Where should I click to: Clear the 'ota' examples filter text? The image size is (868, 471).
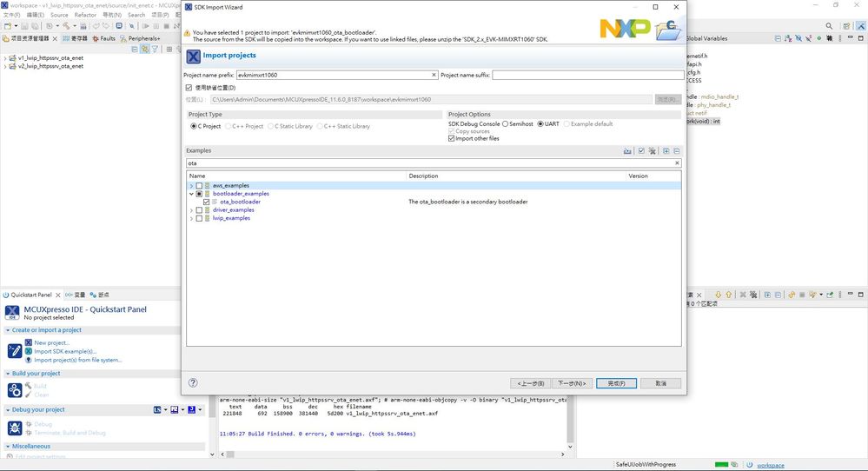point(677,163)
